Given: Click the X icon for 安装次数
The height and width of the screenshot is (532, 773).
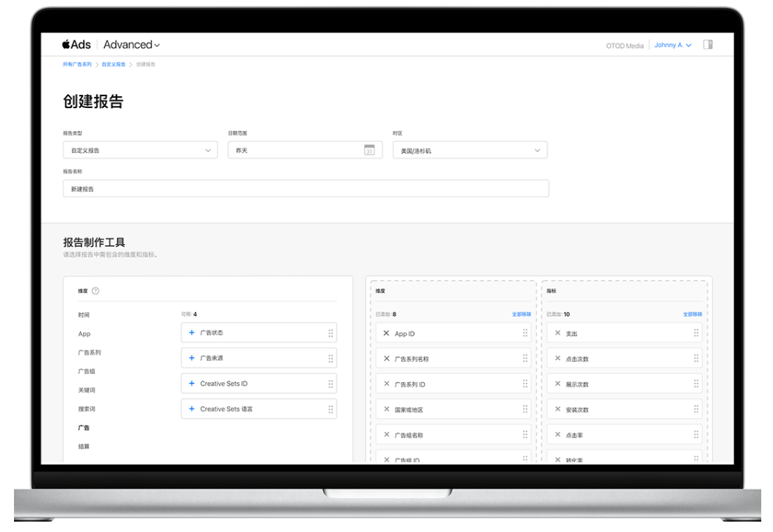Looking at the screenshot, I should [x=558, y=409].
